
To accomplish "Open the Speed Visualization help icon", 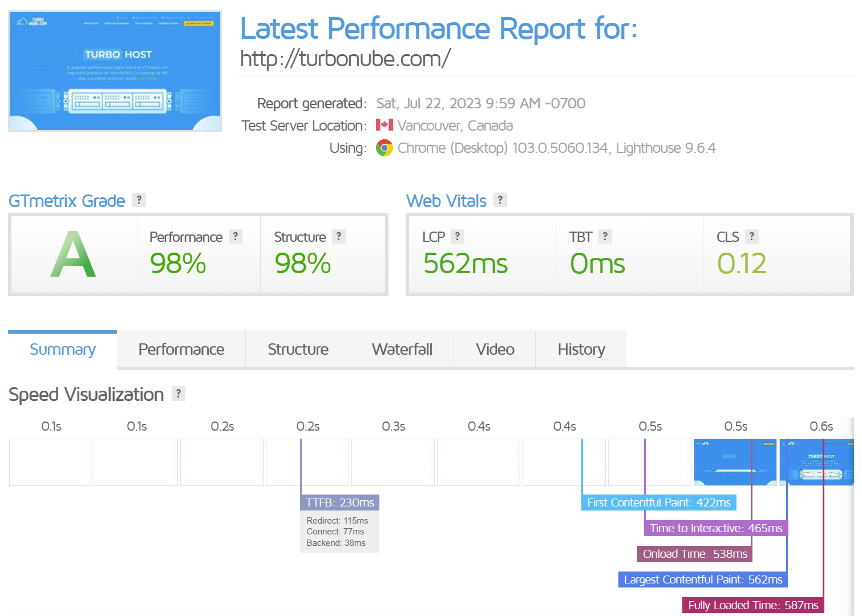I will 179,394.
